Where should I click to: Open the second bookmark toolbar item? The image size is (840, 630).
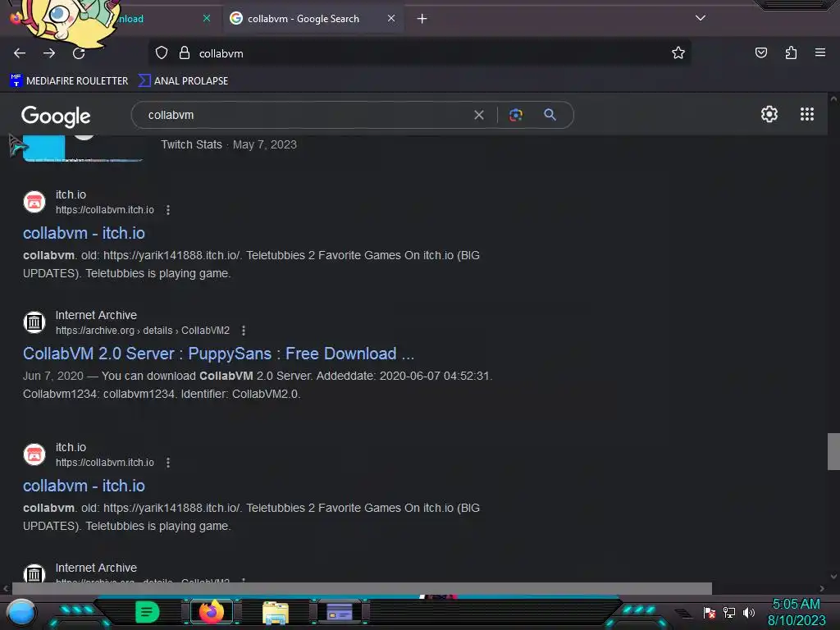point(183,81)
